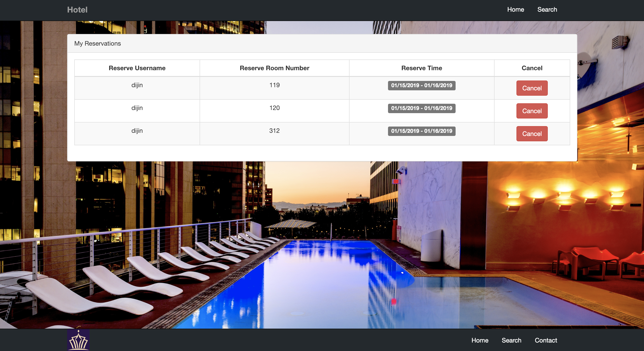This screenshot has height=351, width=644.
Task: Cancel the reservation for room 120
Action: (x=532, y=111)
